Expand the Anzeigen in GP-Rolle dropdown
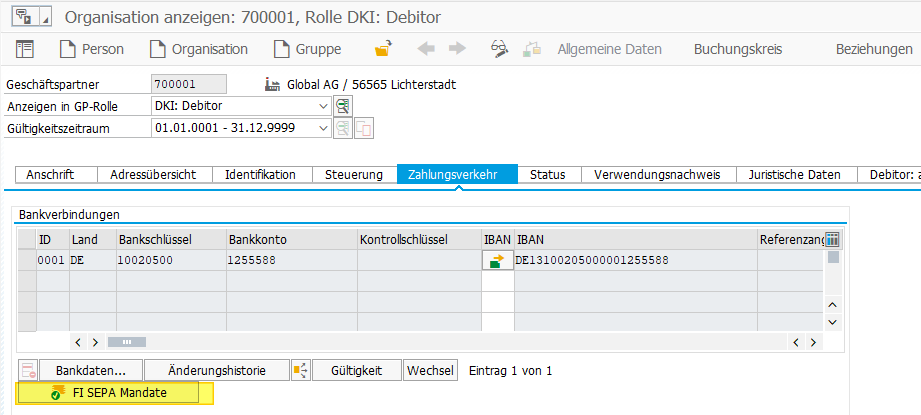Screen dimensions: 921x415 click(322, 106)
